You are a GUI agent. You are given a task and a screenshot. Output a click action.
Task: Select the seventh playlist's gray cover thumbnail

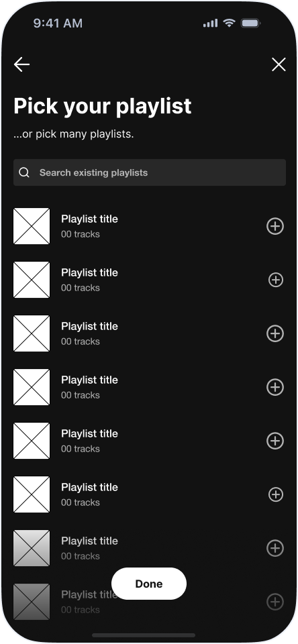[32, 548]
